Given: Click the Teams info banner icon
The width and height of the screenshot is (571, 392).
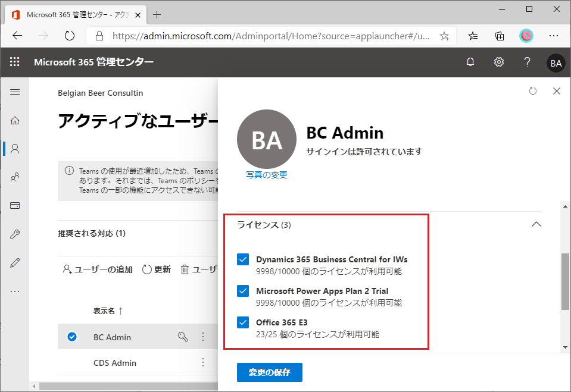Looking at the screenshot, I should click(69, 170).
